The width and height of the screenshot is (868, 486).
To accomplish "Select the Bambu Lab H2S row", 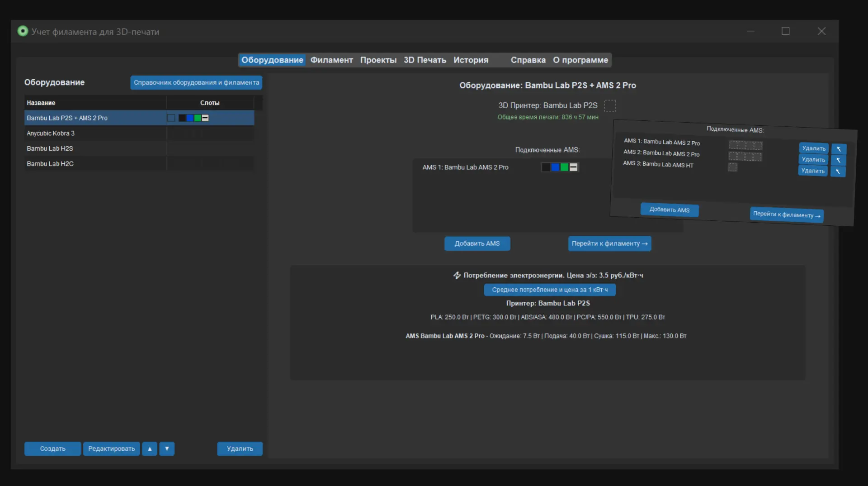I will (x=139, y=148).
